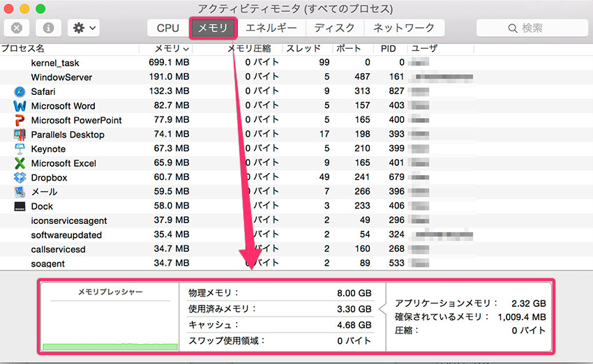
Task: Toggle sort order on メモリ column header
Action: tap(166, 48)
